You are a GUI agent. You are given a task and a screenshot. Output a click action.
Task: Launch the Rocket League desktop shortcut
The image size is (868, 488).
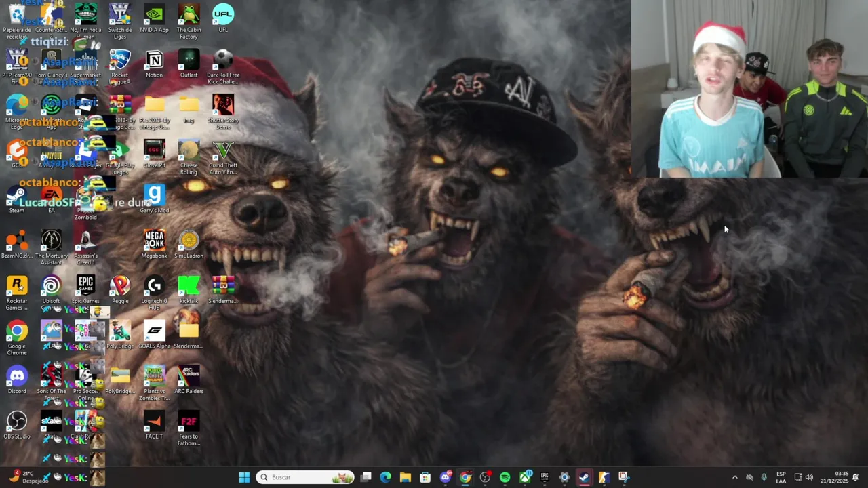(120, 66)
